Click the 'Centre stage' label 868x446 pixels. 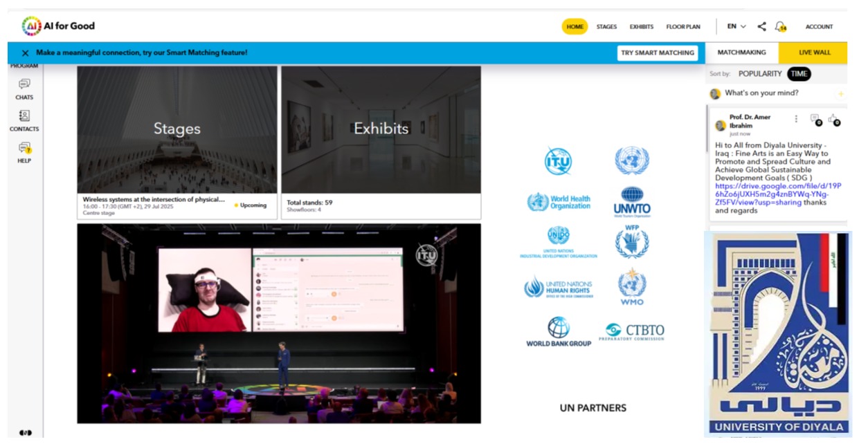pyautogui.click(x=98, y=213)
